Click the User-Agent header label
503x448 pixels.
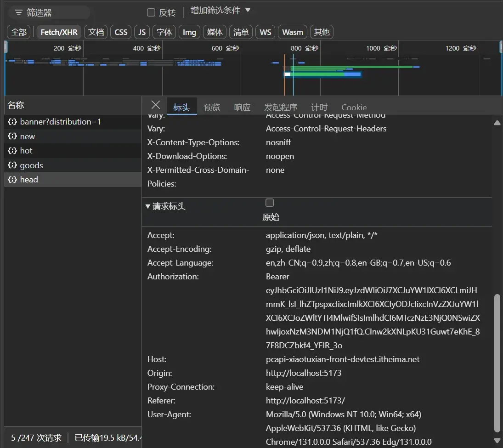pyautogui.click(x=169, y=414)
